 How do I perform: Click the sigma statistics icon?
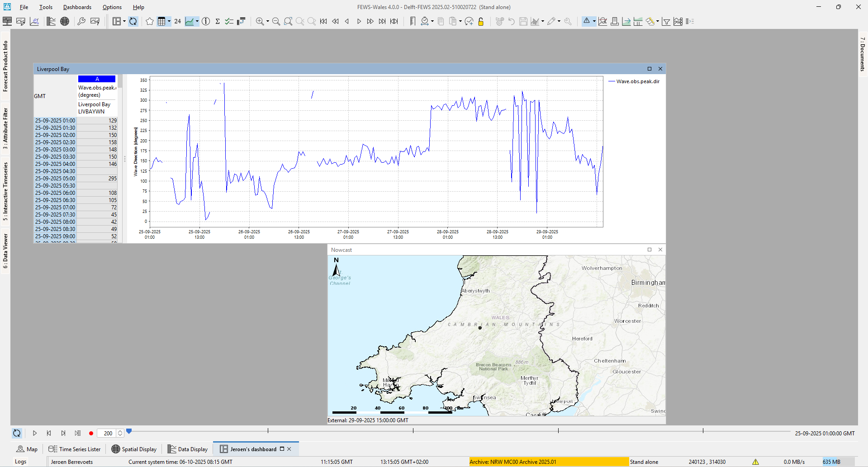click(x=218, y=21)
